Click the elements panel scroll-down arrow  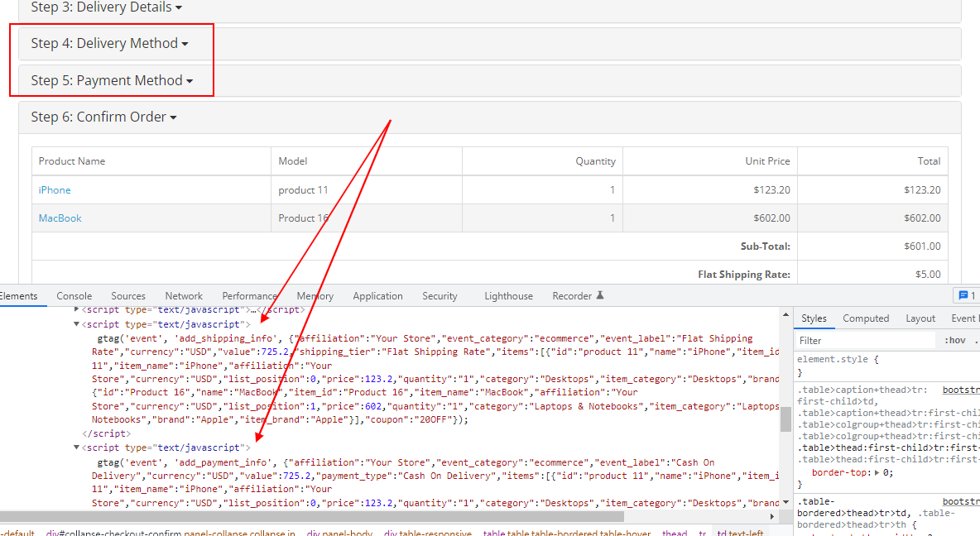(785, 502)
